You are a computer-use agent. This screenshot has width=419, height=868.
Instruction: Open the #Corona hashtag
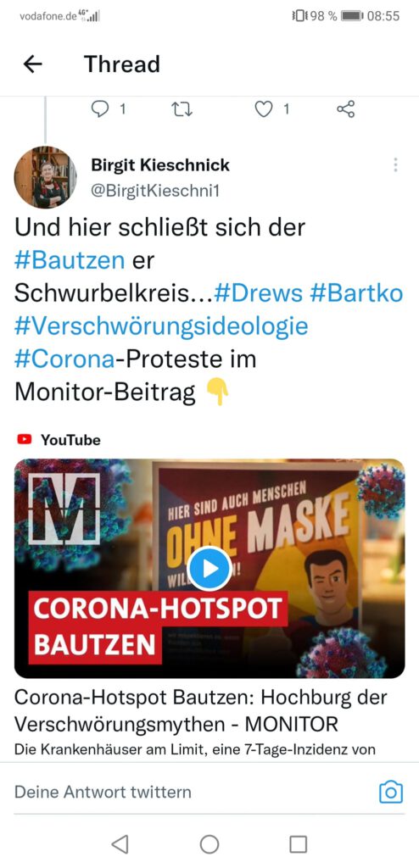[64, 359]
